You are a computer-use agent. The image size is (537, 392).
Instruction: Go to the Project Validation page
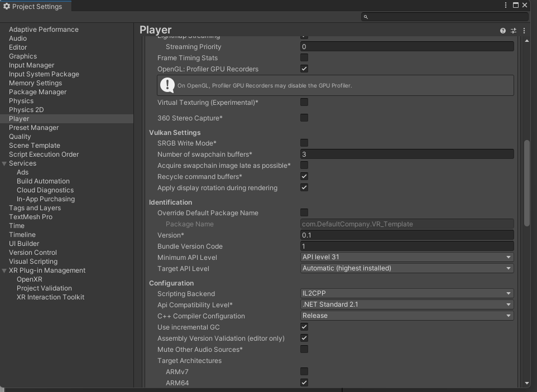tap(44, 288)
